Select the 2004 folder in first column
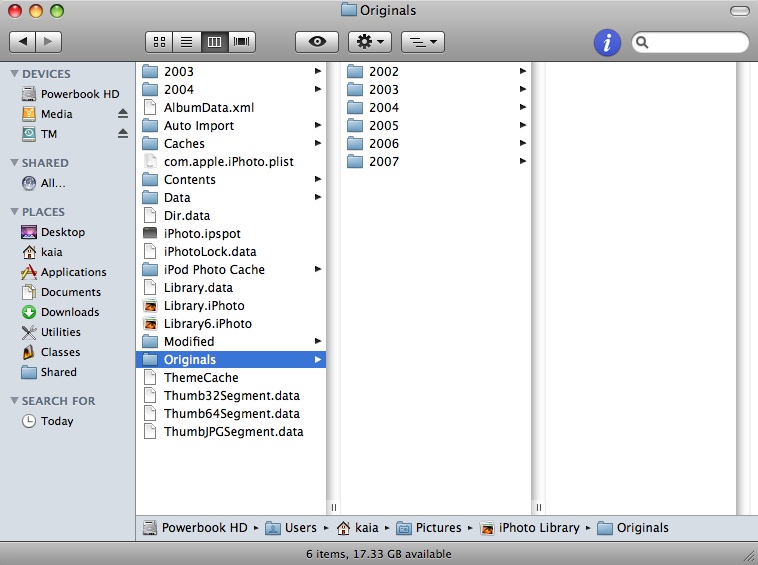The width and height of the screenshot is (758, 565). coord(231,89)
